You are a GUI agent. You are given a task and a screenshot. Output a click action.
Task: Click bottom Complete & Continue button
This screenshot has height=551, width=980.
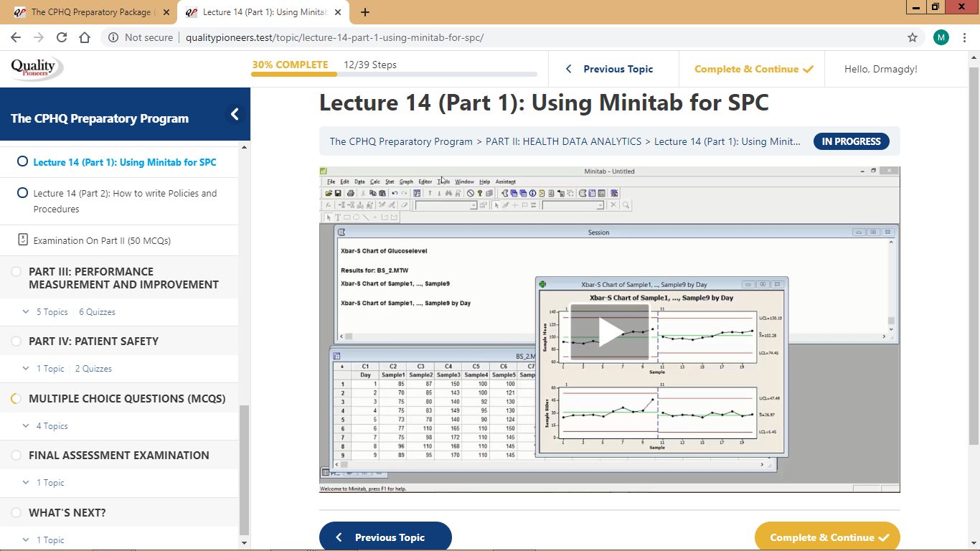pos(827,537)
